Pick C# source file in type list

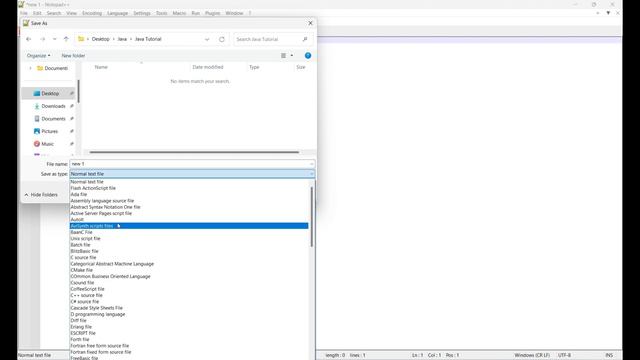[x=189, y=302]
